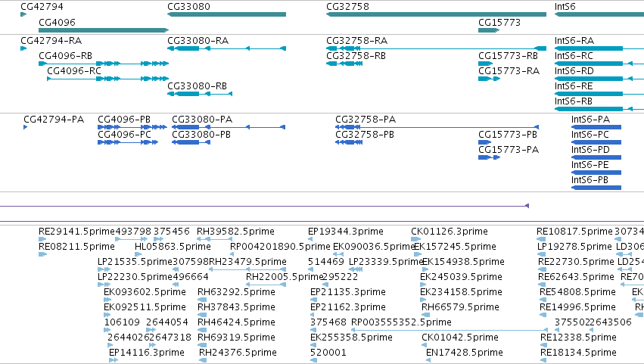Click the CG15773 gene label
Screen dimensions: 644x364
point(499,23)
